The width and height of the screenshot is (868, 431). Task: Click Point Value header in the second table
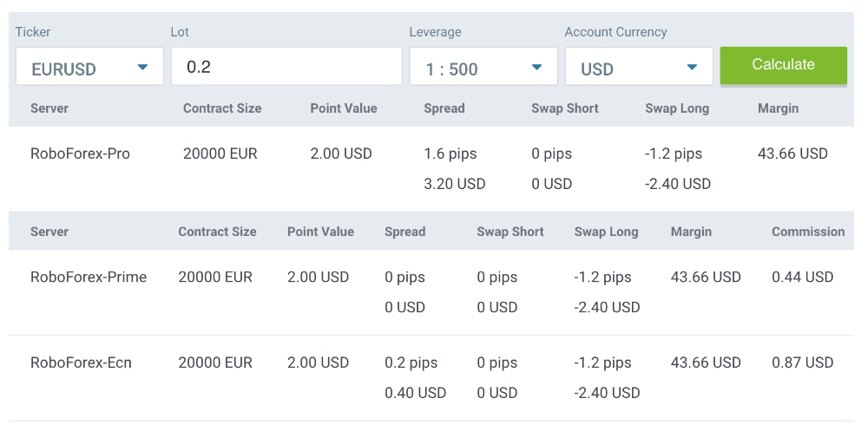(320, 232)
